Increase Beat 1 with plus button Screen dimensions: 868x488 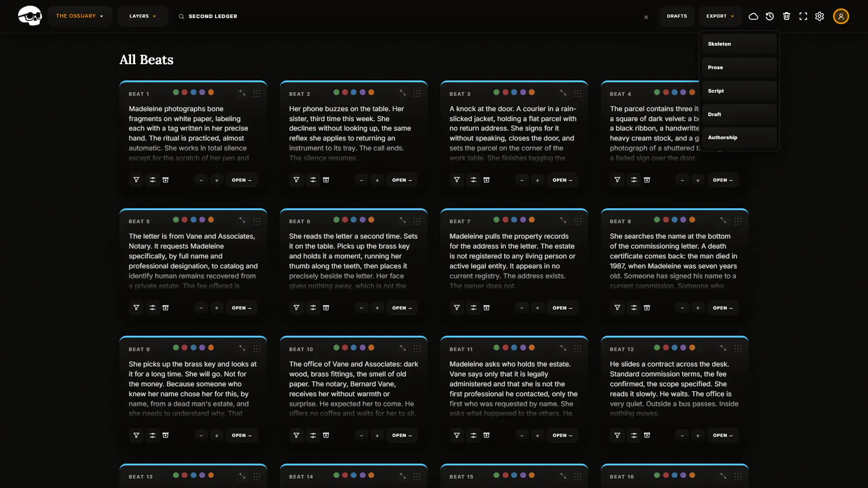[217, 180]
